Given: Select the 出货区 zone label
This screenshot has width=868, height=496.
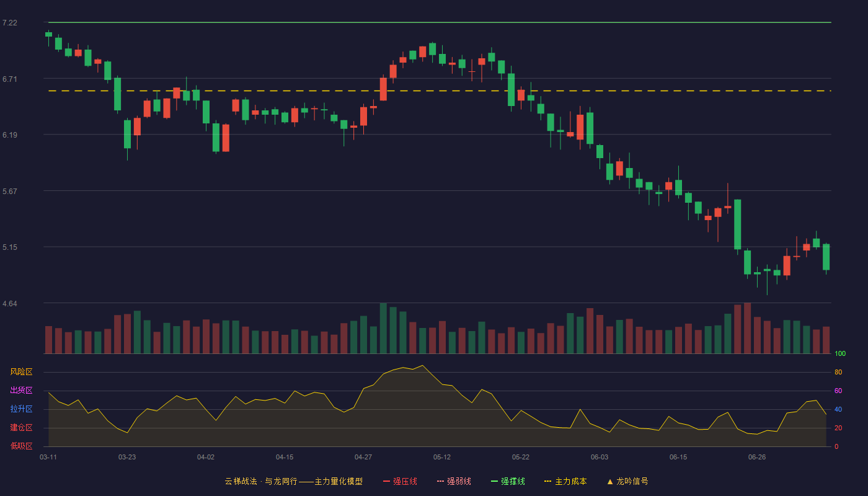Looking at the screenshot, I should click(x=21, y=391).
